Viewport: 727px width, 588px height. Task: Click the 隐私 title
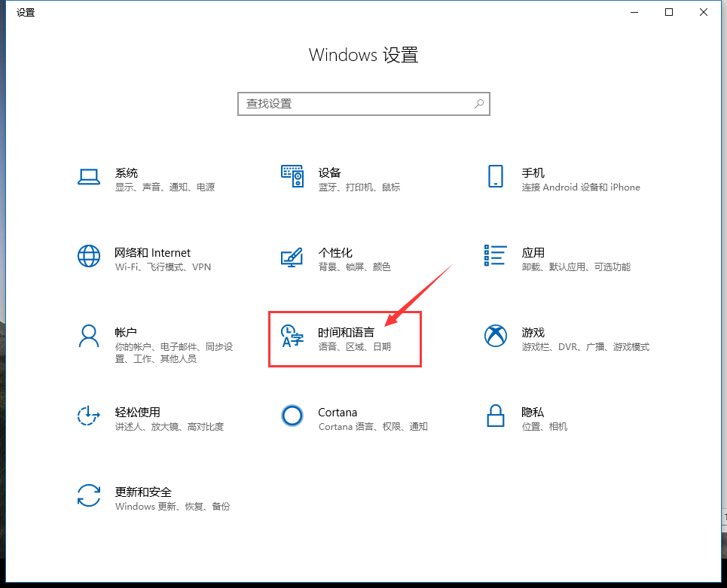[x=533, y=412]
